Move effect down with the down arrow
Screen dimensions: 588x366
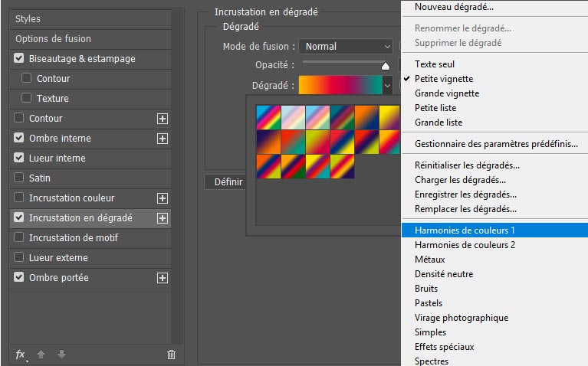coord(61,355)
